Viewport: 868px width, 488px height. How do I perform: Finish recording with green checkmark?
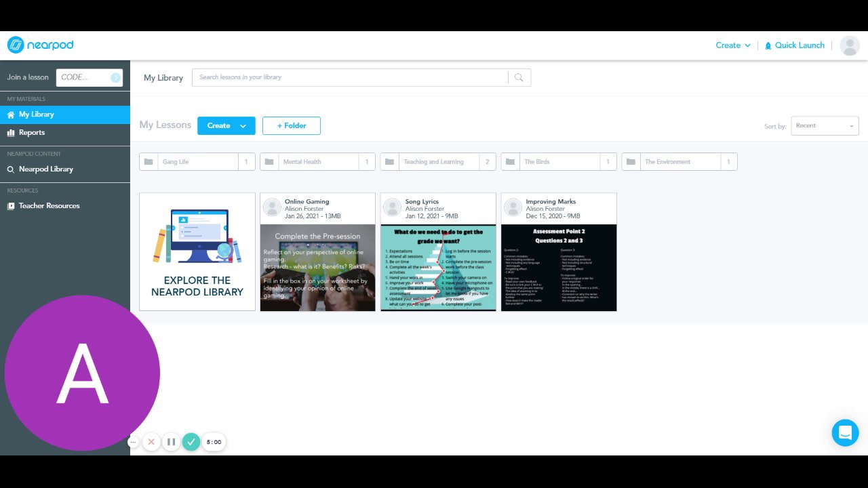pyautogui.click(x=191, y=442)
